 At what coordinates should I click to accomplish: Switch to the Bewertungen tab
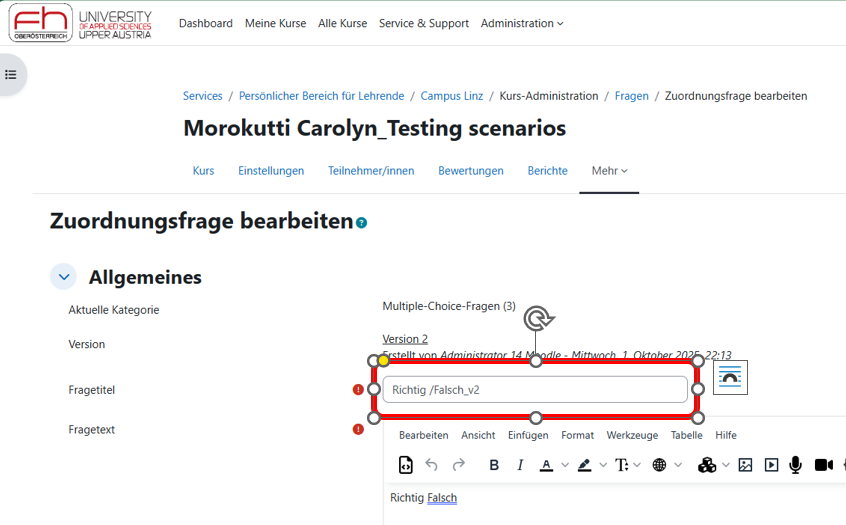[x=470, y=171]
